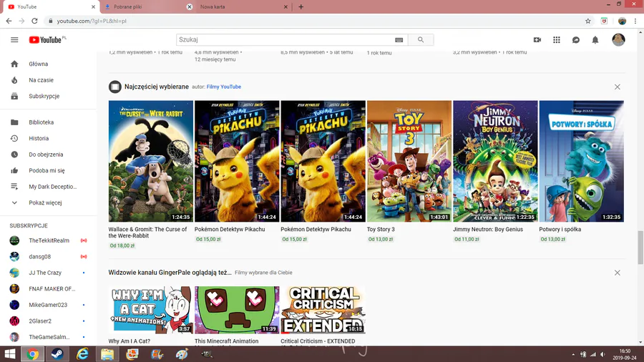Click the Pocket extension icon
The height and width of the screenshot is (362, 644).
(x=604, y=21)
